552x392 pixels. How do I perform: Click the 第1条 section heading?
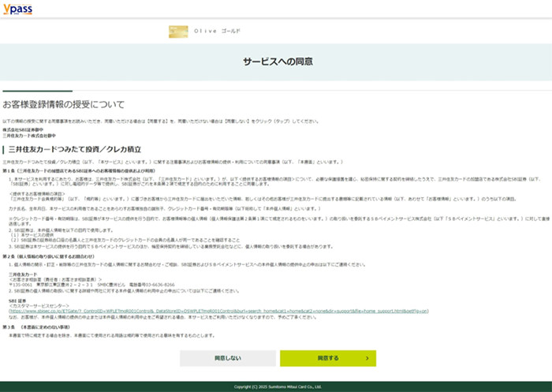pyautogui.click(x=79, y=171)
